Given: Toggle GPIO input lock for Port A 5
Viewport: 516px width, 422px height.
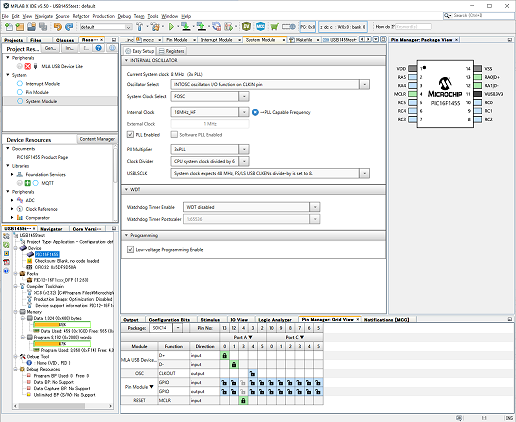Looking at the screenshot, I should [262, 382].
